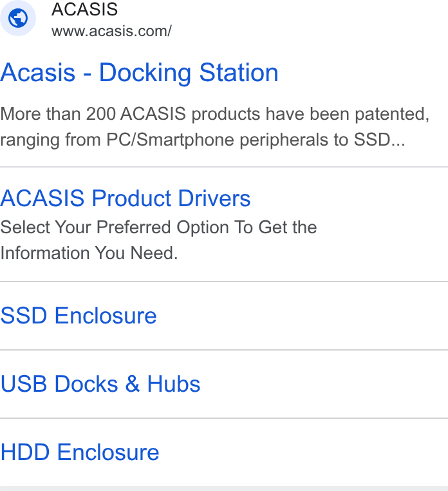Click the "SSD..." truncated snippet ending

(380, 139)
